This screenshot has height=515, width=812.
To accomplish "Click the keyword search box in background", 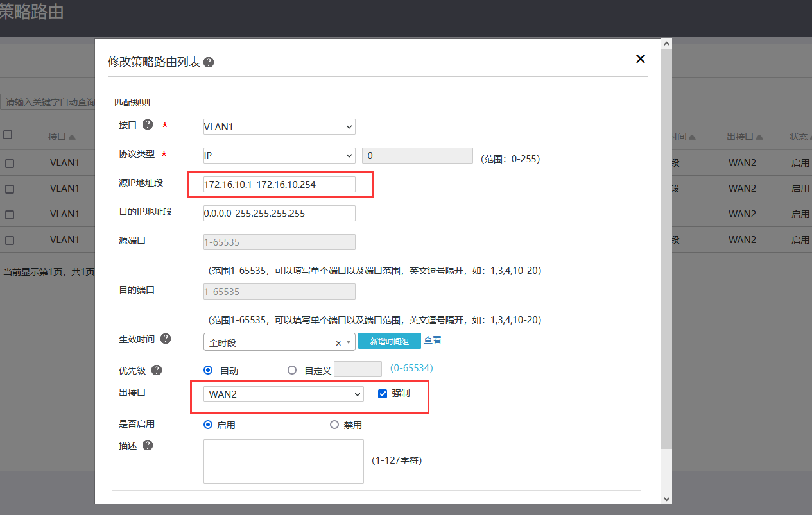I will pos(48,102).
